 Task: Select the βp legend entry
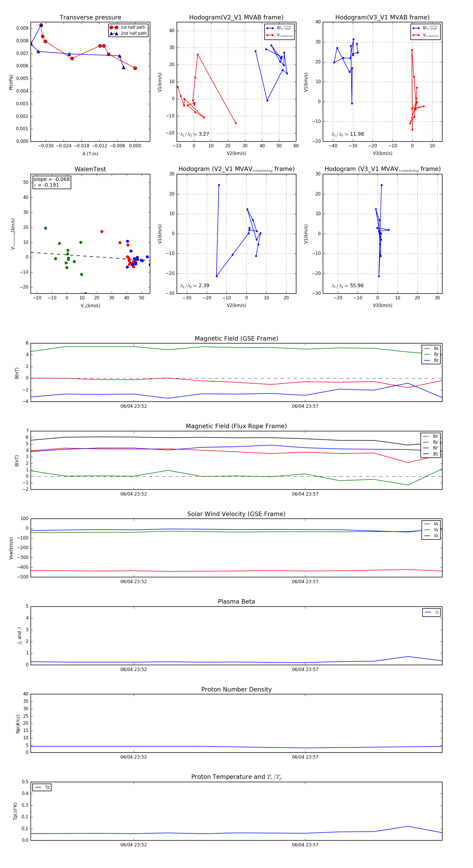pos(431,612)
